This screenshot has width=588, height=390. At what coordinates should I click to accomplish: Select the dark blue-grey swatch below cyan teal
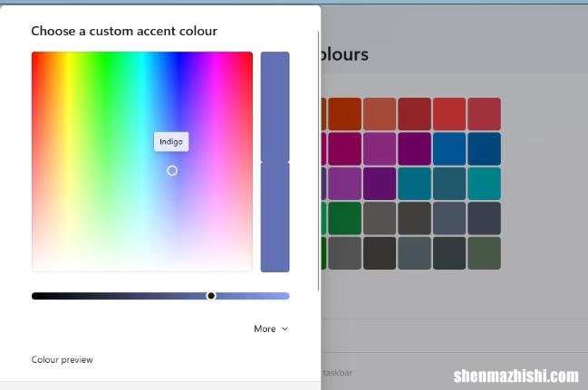[484, 218]
